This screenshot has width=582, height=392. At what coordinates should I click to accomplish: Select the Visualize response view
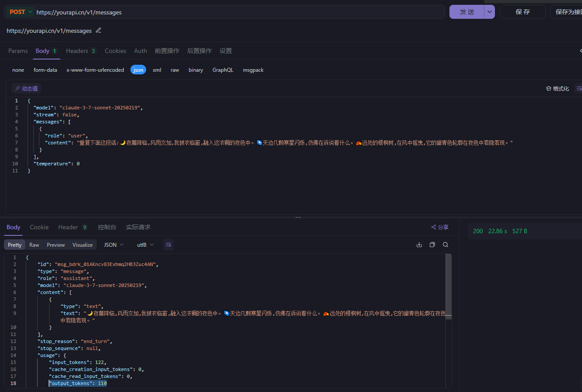tap(83, 245)
